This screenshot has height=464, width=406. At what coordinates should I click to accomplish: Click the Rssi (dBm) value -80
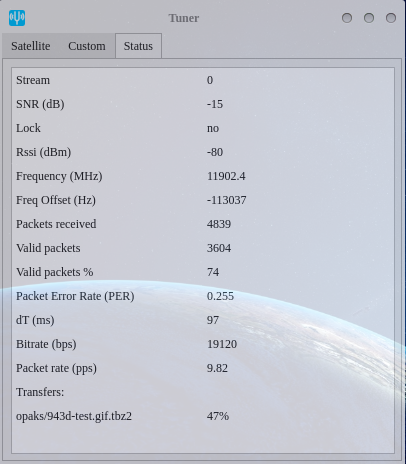pos(215,152)
